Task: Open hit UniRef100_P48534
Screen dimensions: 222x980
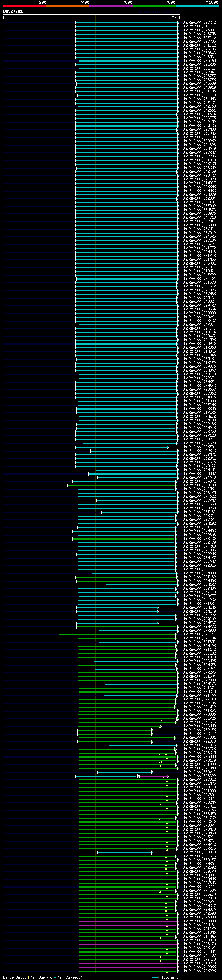Action: point(199,57)
